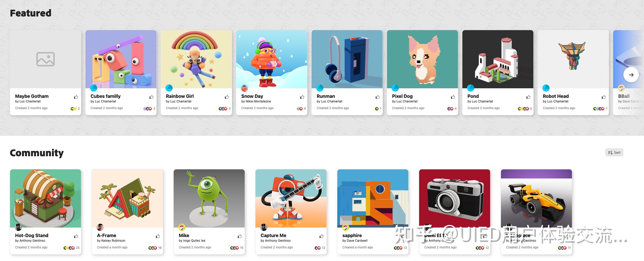Show next Featured items with arrow
The image size is (644, 261).
[631, 75]
